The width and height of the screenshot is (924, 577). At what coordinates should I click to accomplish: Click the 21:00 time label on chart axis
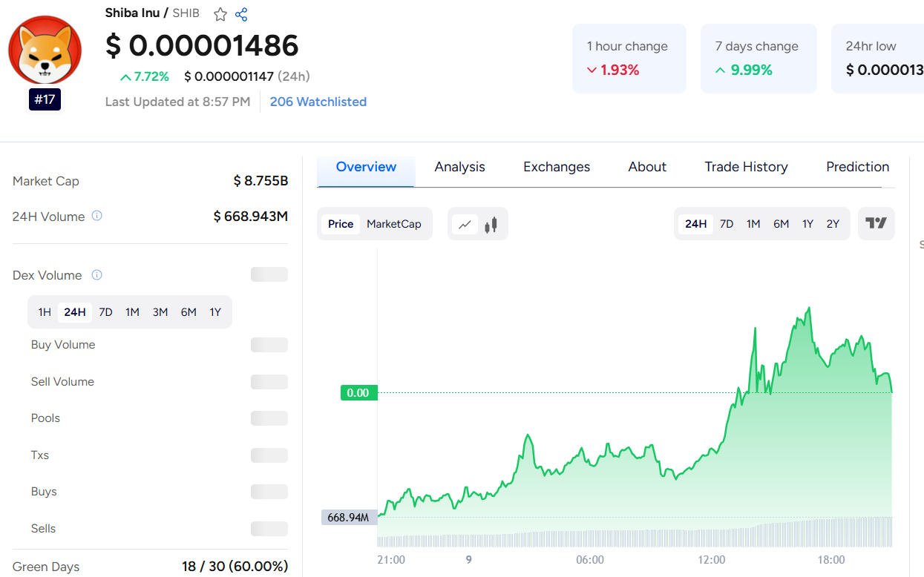(391, 560)
